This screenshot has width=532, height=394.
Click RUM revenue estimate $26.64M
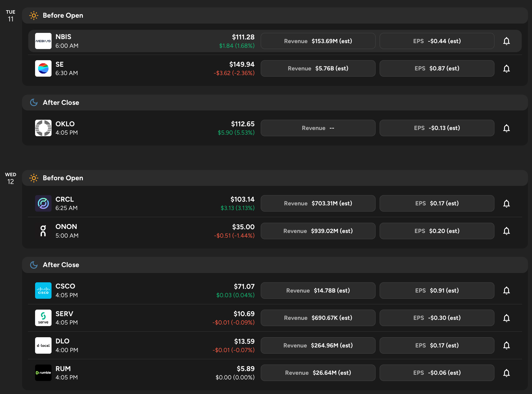click(318, 373)
